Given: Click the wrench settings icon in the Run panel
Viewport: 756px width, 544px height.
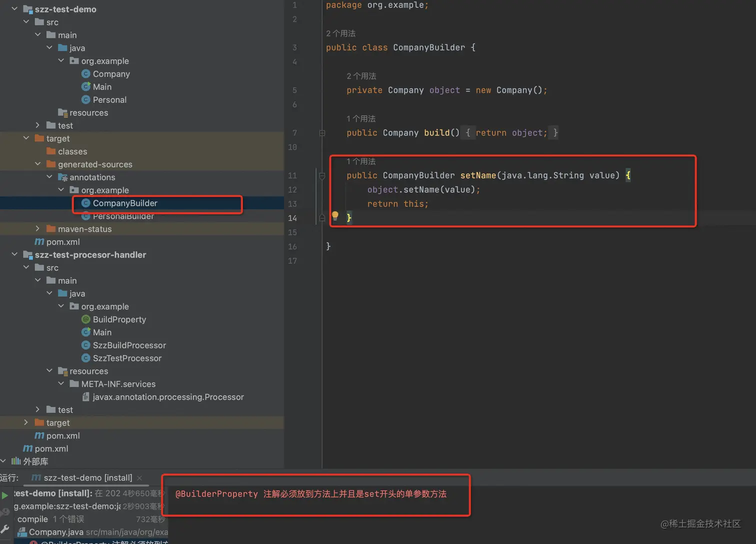Looking at the screenshot, I should point(5,529).
